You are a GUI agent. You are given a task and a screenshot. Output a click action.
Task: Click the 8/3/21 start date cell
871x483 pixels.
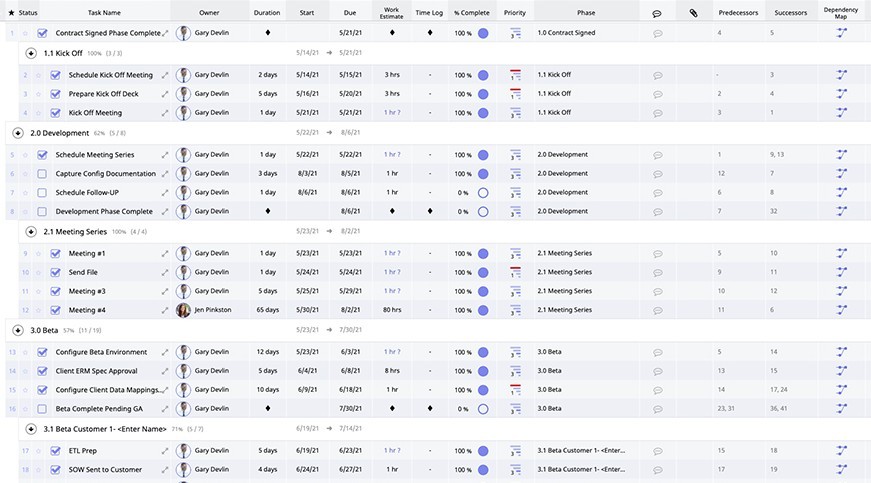[307, 173]
